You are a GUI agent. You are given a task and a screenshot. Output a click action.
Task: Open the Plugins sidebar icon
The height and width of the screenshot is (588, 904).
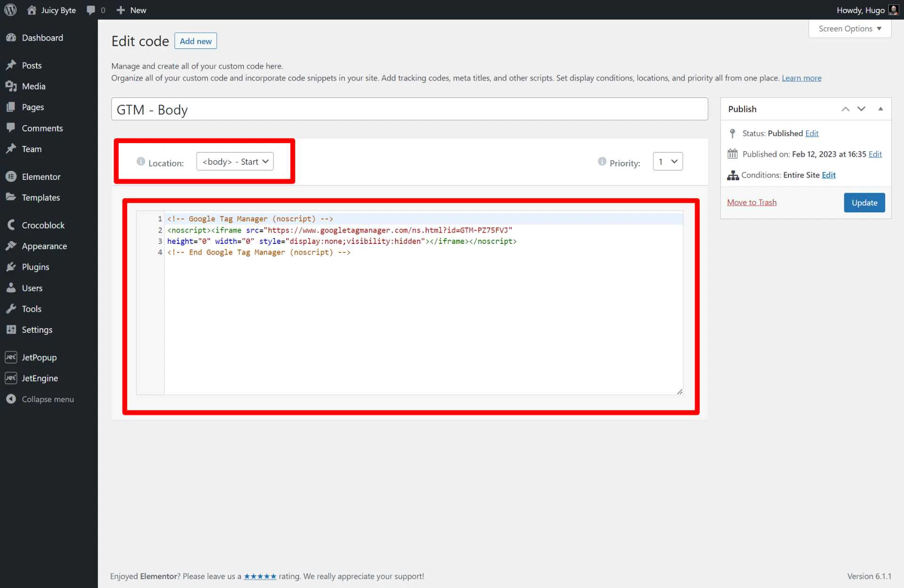click(x=11, y=266)
